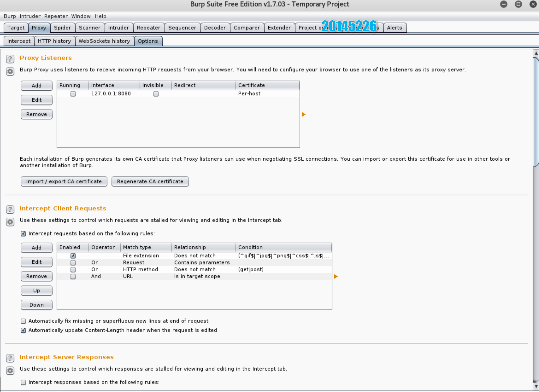Switch to the Sequencer tab
Screen dimensions: 539x392
182,28
